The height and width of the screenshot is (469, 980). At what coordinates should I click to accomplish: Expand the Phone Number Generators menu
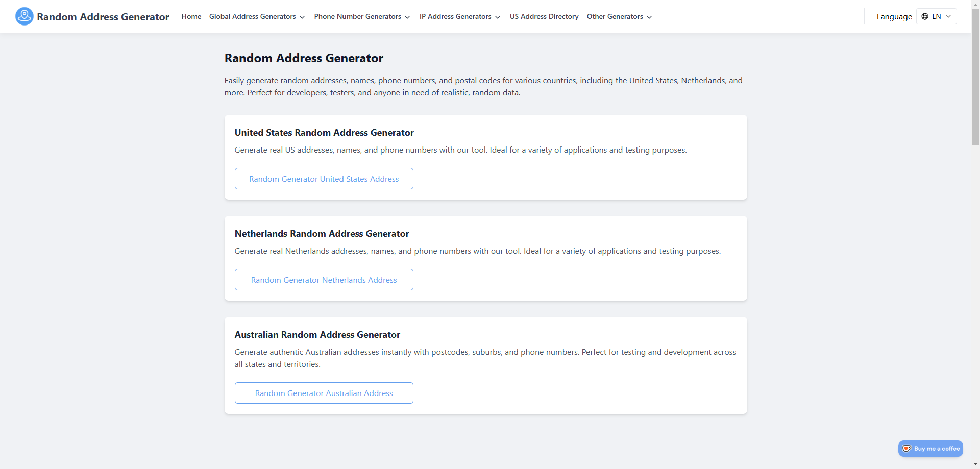pos(362,16)
